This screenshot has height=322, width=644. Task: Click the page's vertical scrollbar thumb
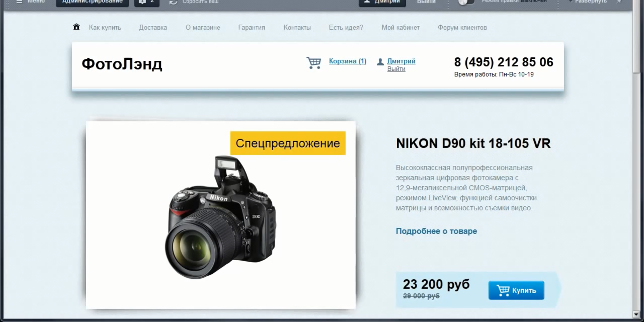coord(636,36)
